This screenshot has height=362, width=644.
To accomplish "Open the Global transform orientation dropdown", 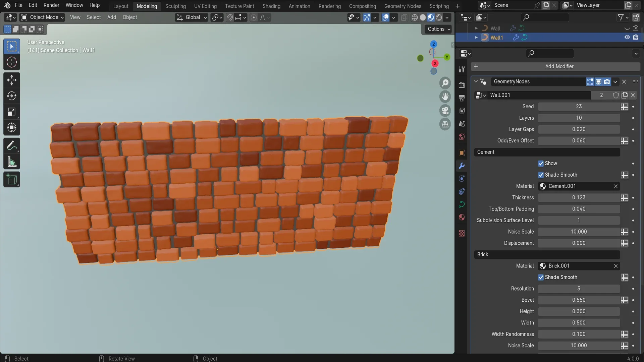I will click(191, 17).
